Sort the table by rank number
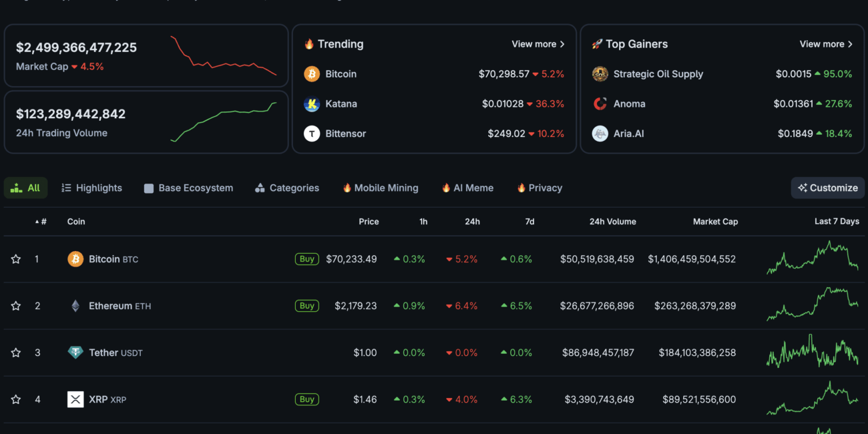This screenshot has height=434, width=868. click(43, 222)
